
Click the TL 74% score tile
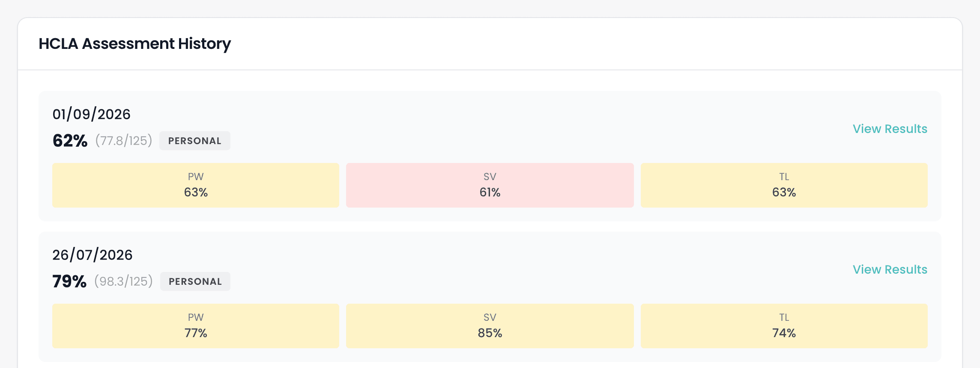tap(784, 326)
